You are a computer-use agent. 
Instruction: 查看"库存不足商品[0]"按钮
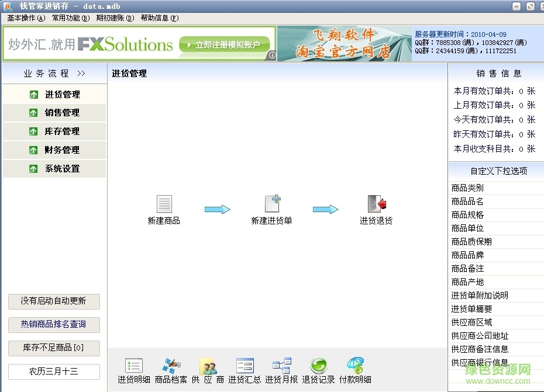pyautogui.click(x=53, y=348)
